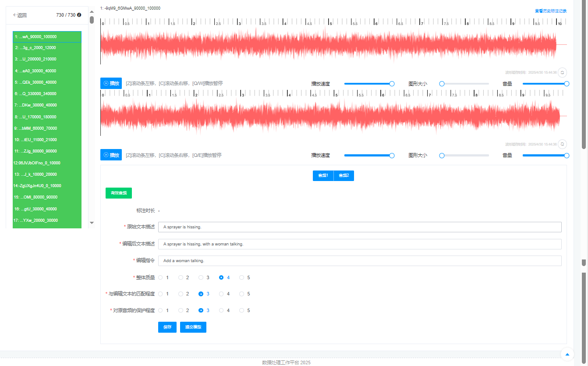Click the 编辑指令 text input field

[359, 261]
